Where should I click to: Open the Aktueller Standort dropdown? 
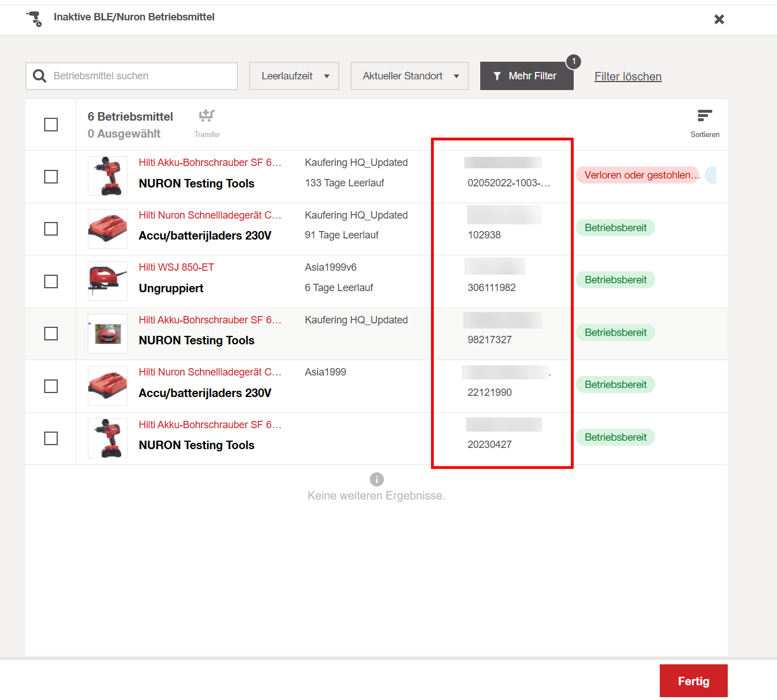[x=409, y=76]
